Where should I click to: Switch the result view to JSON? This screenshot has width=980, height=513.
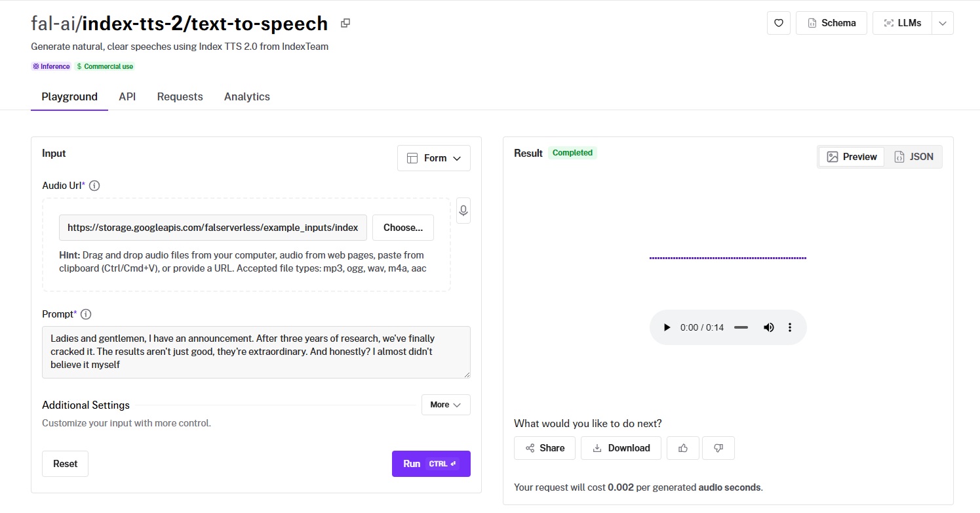(x=913, y=157)
